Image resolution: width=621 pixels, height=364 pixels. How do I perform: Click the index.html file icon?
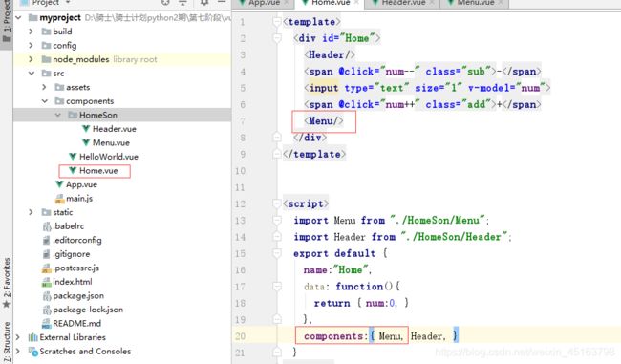click(x=47, y=282)
